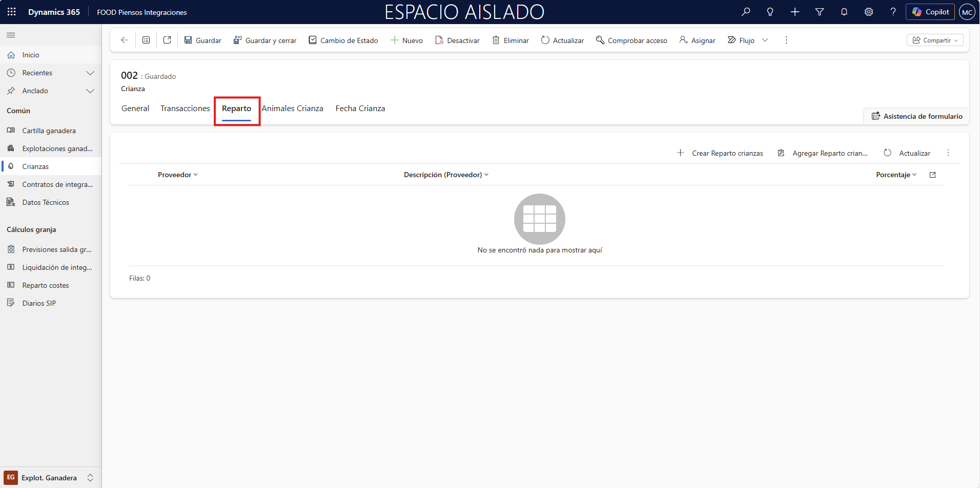Open record in new window icon
This screenshot has width=980, height=488.
[167, 40]
